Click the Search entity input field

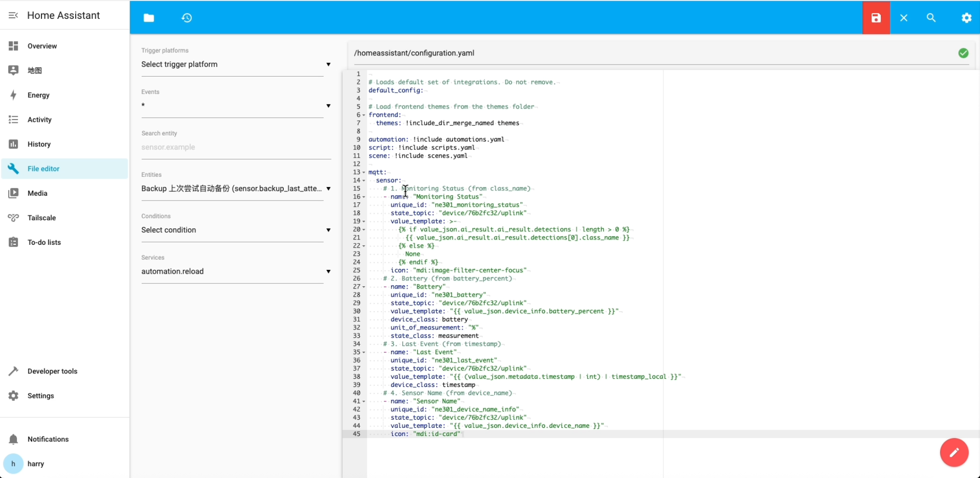[x=236, y=147]
